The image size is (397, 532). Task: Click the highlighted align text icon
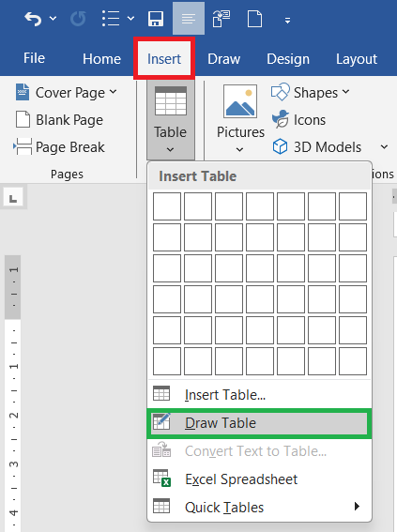(x=189, y=19)
